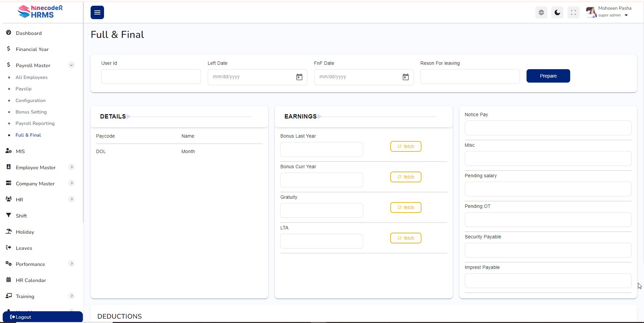Expand the Employee Master chevron
Screen dimensions: 644x323
coord(71,167)
